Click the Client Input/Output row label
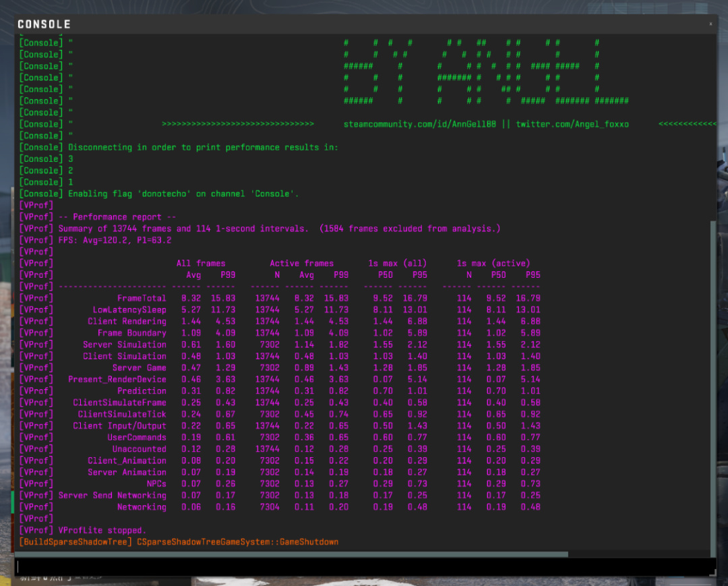728x586 pixels. (x=120, y=426)
